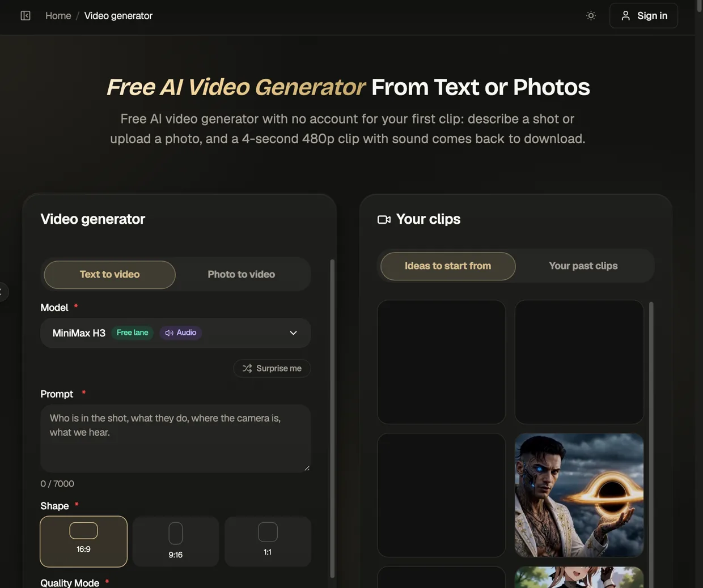The width and height of the screenshot is (703, 588).
Task: Click the Free lane badge
Action: [132, 333]
